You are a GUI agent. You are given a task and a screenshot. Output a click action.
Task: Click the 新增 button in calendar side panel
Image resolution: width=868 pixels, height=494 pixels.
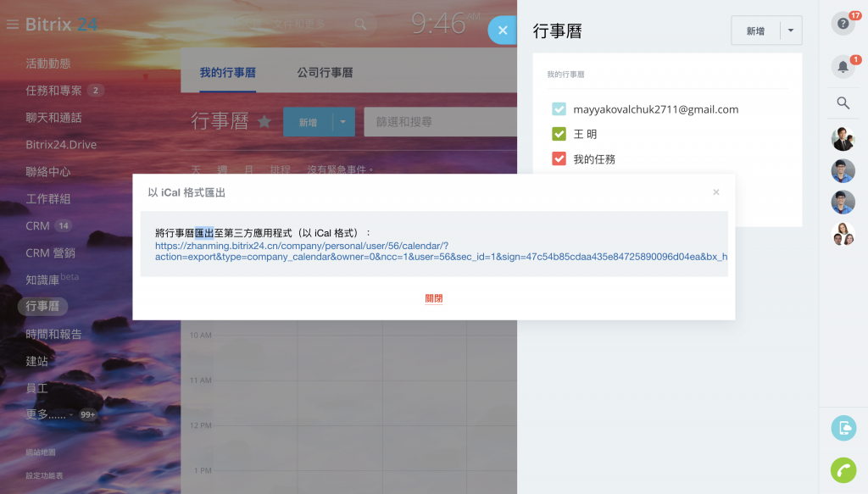tap(755, 31)
